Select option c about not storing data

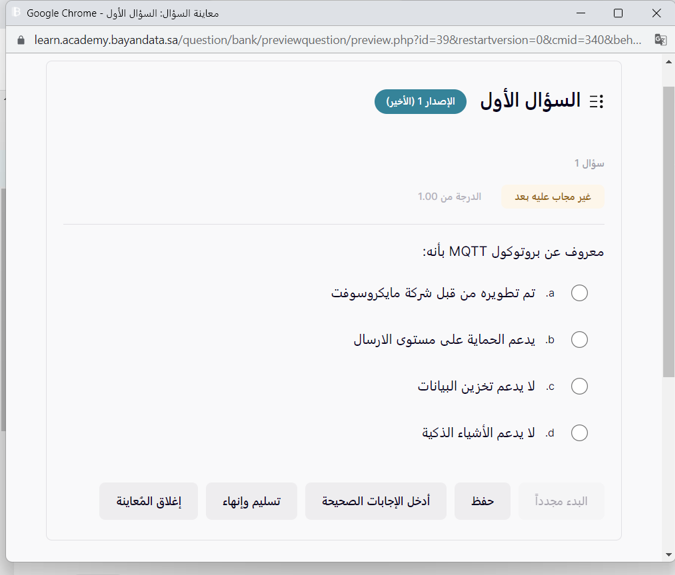click(579, 386)
